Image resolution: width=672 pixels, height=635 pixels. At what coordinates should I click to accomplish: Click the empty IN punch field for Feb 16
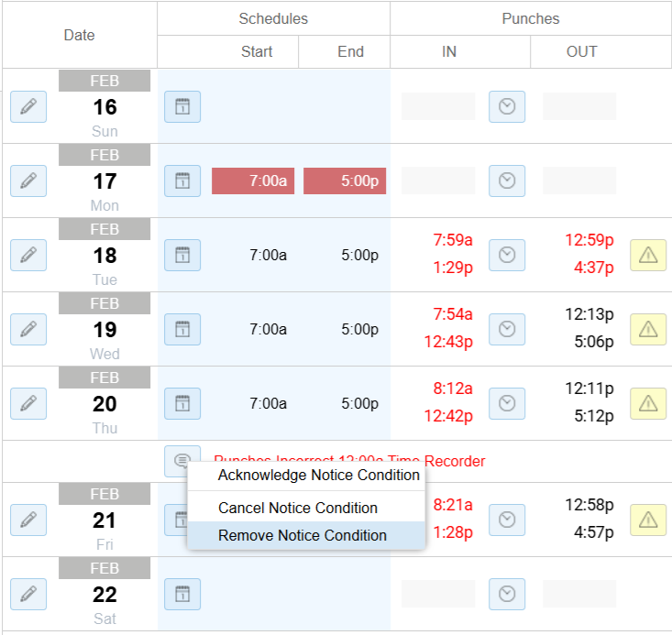[x=438, y=106]
